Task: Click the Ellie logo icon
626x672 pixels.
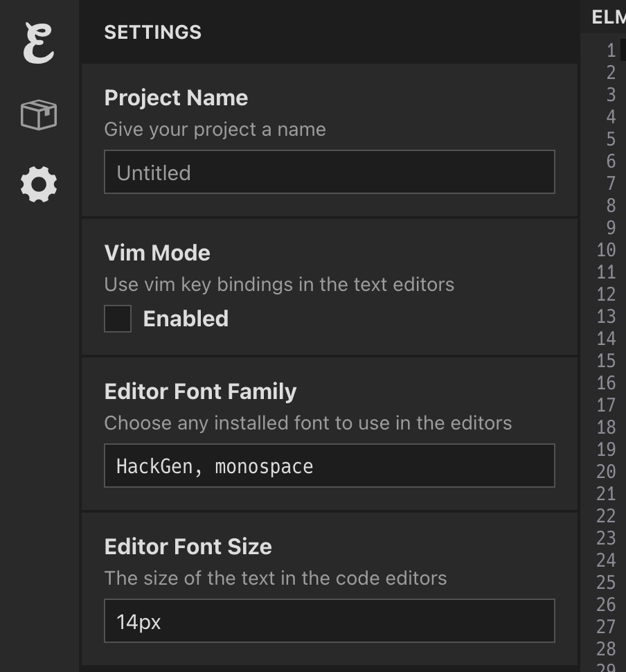Action: click(38, 44)
